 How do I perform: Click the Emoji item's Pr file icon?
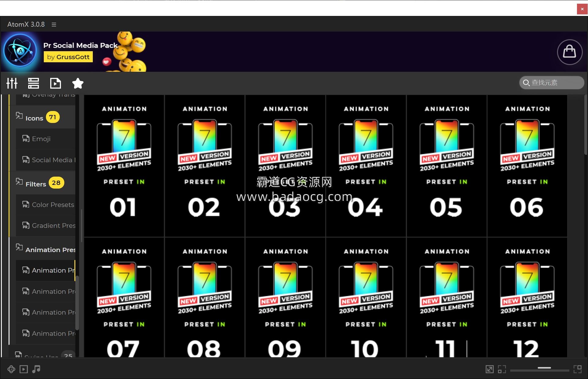[26, 139]
